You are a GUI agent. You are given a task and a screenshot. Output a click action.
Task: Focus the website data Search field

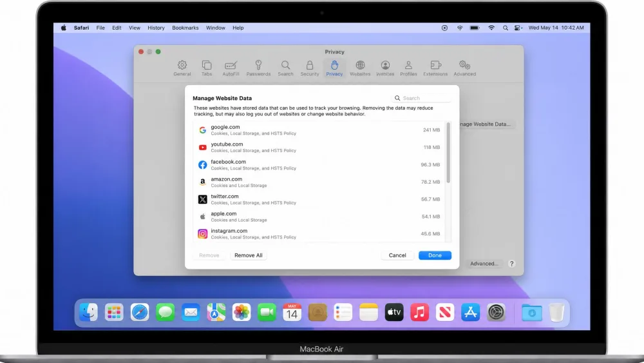point(421,98)
